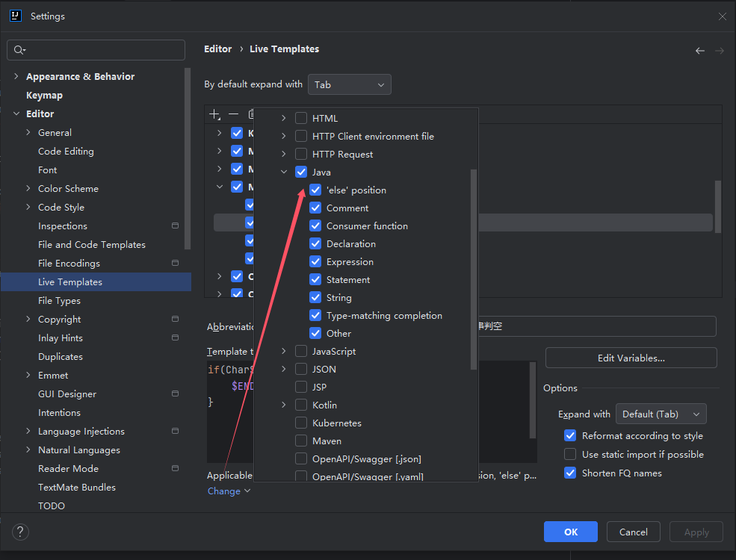Click the search magnifier icon
This screenshot has height=560, width=736.
pos(19,50)
